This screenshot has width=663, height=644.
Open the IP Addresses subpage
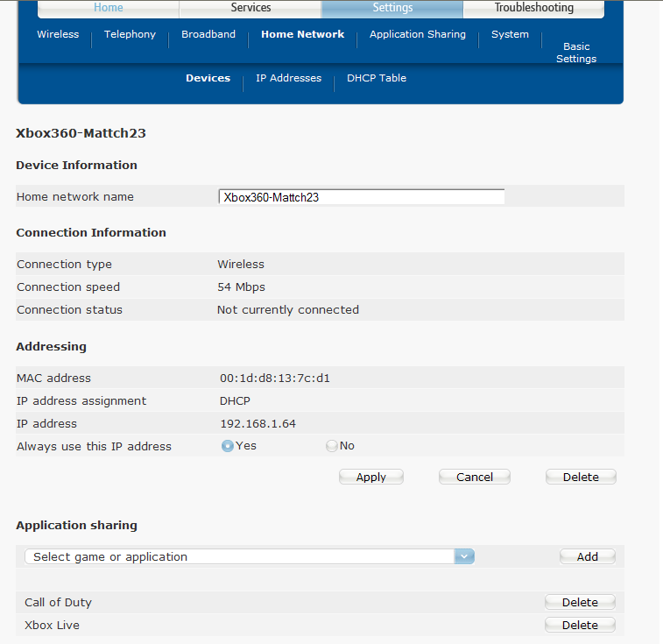(288, 79)
